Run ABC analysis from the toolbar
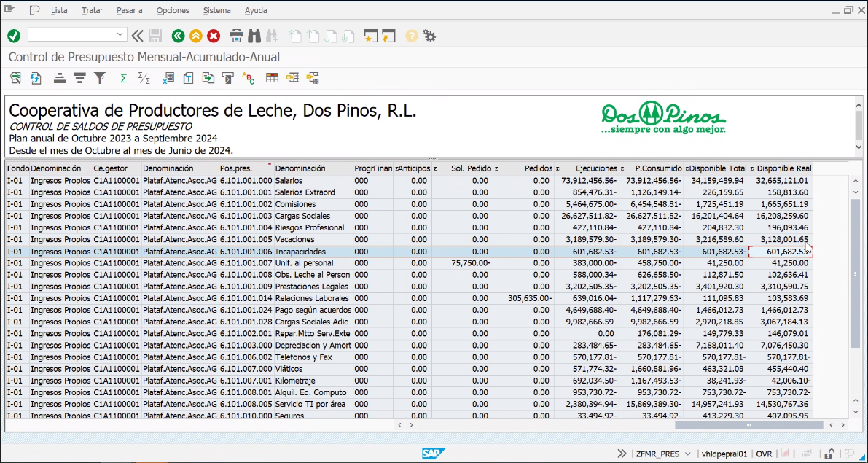Viewport: 868px width, 463px height. 248,78
